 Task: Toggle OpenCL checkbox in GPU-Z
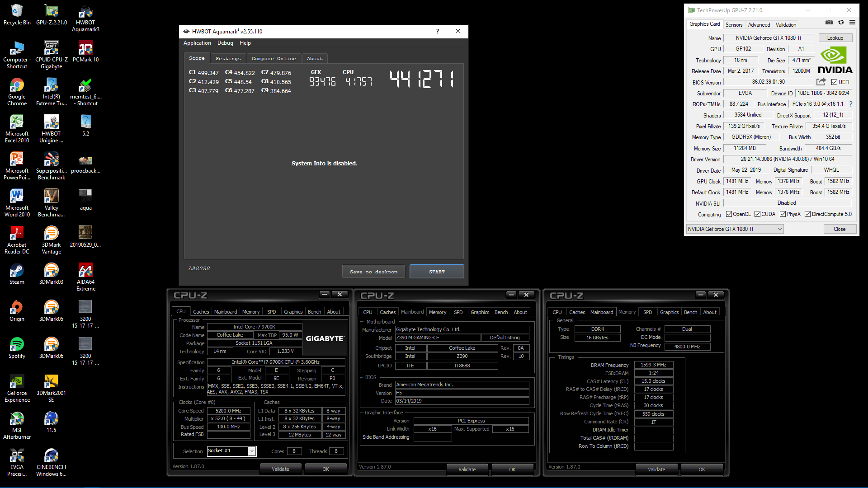(x=729, y=214)
